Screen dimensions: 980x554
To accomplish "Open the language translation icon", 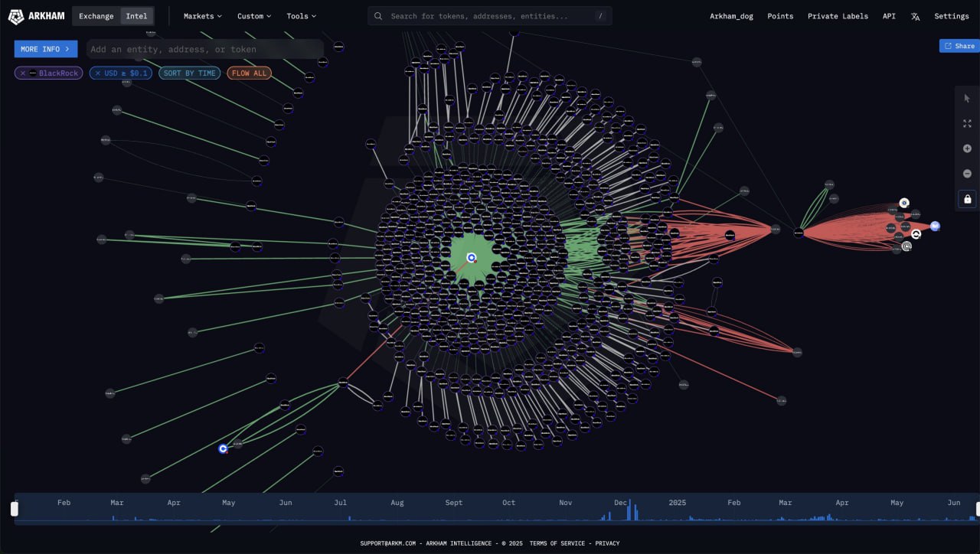I will pyautogui.click(x=915, y=16).
